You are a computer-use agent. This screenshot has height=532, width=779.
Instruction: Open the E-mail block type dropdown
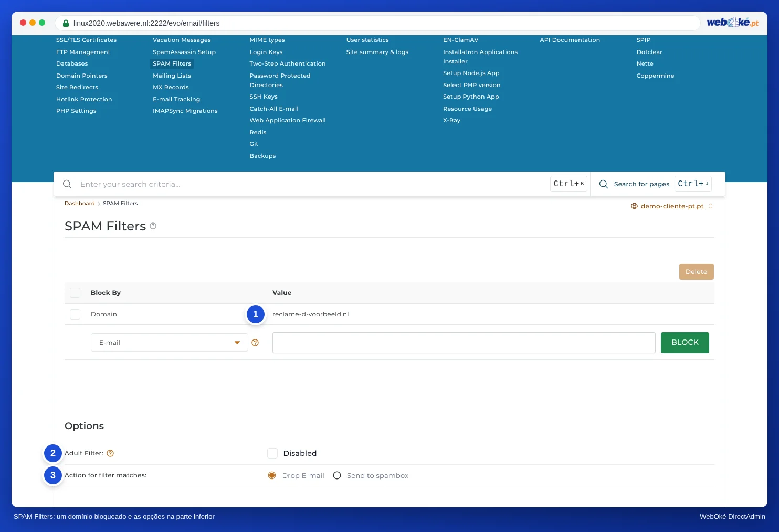pos(170,343)
